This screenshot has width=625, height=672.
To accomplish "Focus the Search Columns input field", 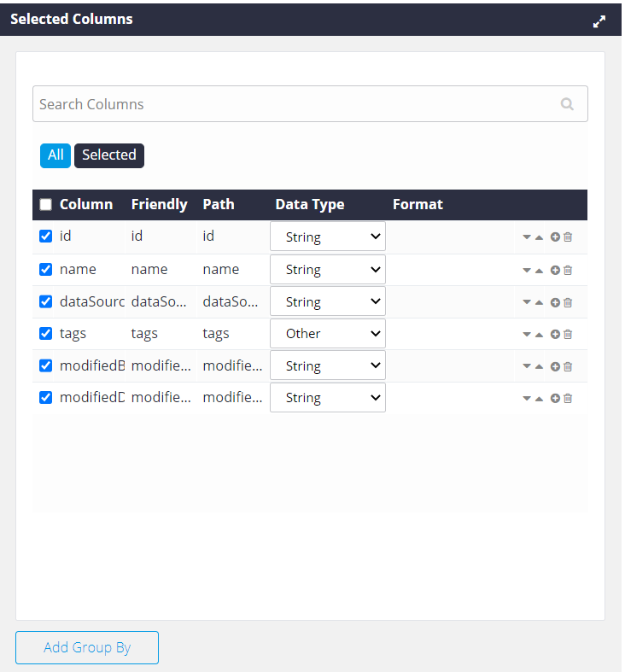I will pos(310,103).
